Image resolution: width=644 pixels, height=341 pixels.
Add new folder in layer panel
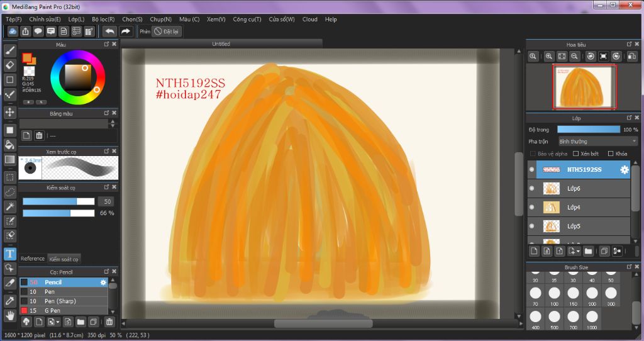point(588,251)
